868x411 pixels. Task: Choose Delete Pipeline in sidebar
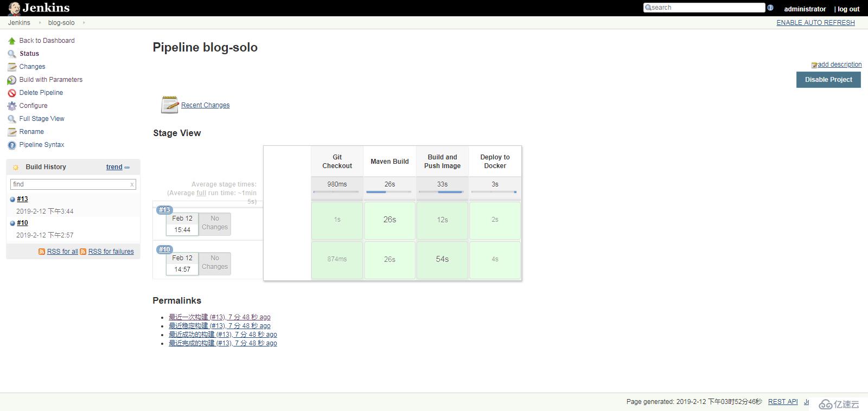pyautogui.click(x=41, y=93)
